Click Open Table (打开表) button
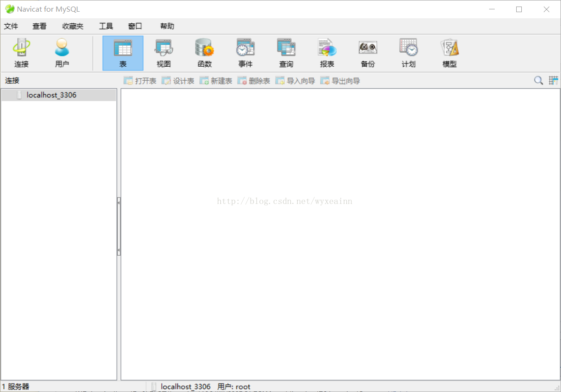The width and height of the screenshot is (561, 392). 140,81
